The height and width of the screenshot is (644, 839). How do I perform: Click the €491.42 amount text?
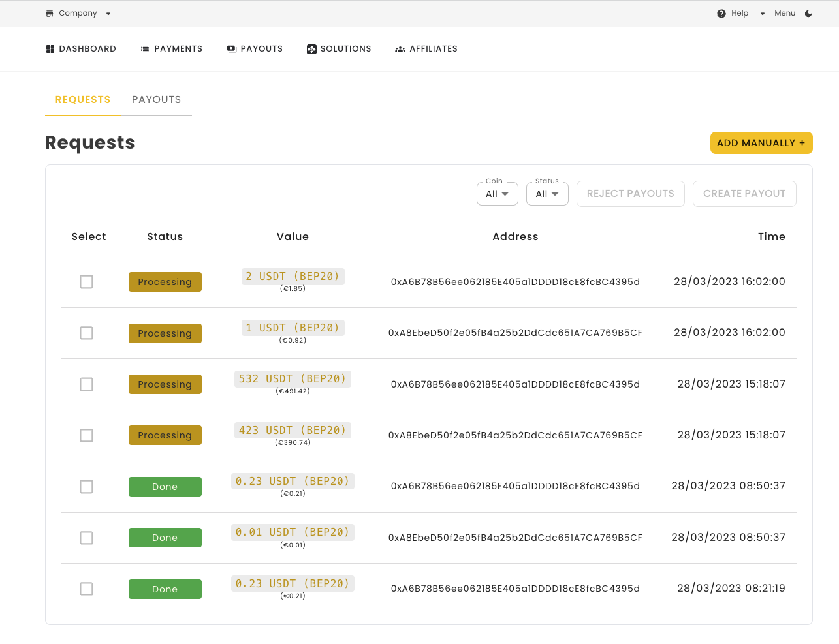pyautogui.click(x=293, y=391)
